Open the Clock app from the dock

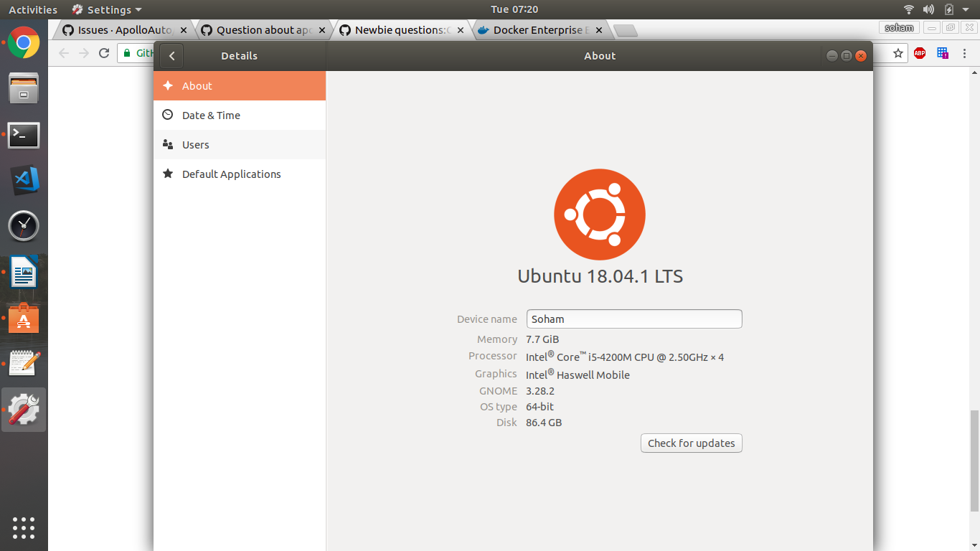tap(24, 227)
